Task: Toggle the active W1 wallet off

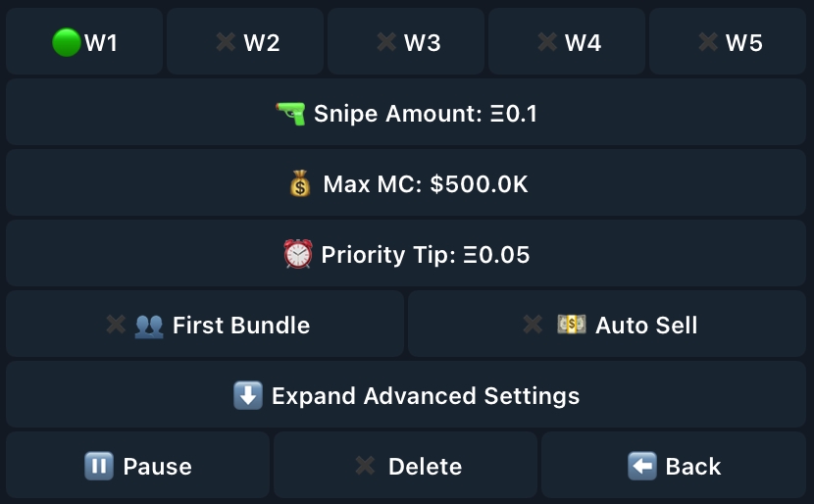Action: (x=84, y=41)
